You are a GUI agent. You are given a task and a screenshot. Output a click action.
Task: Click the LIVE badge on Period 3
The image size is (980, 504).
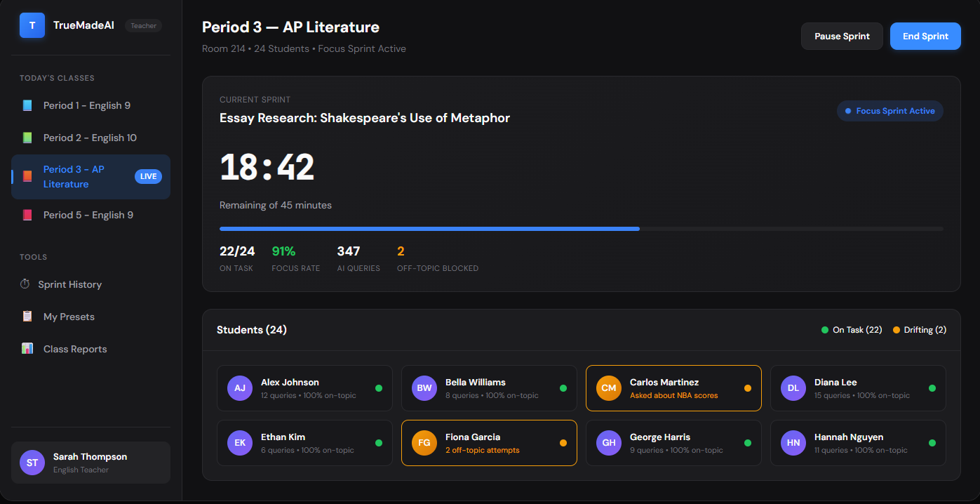[148, 176]
